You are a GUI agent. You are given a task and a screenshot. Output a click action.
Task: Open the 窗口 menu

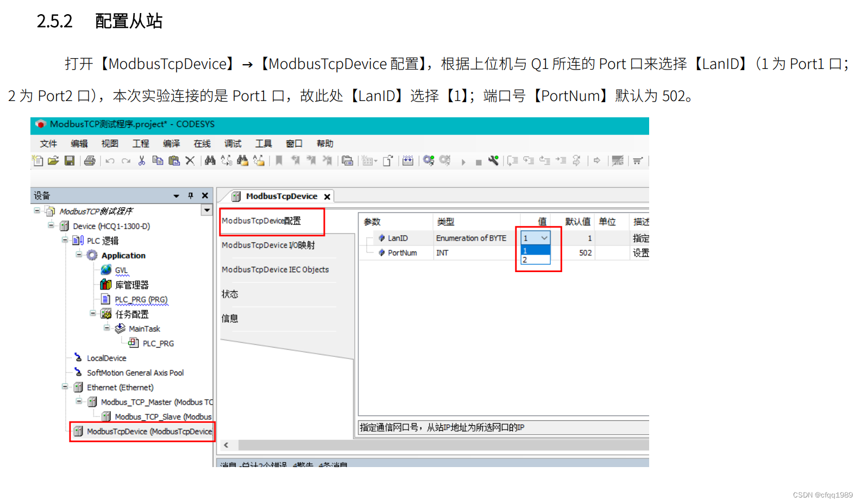click(x=294, y=143)
